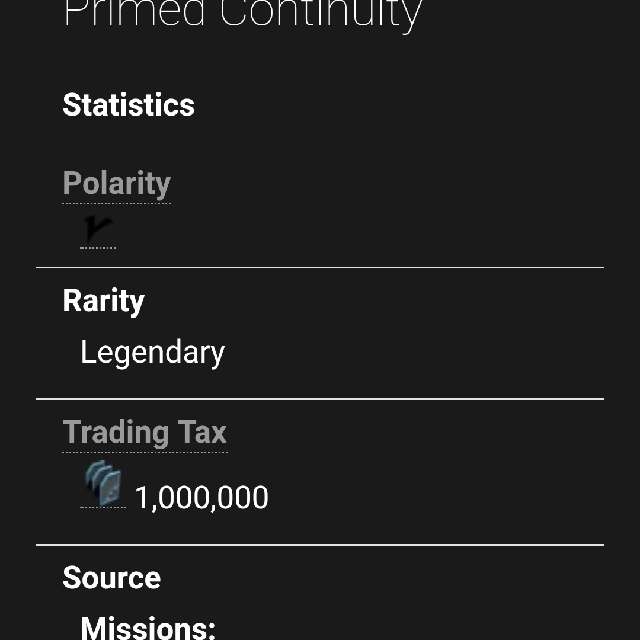Click the divider line above Trading Tax
Image resolution: width=640 pixels, height=640 pixels.
coord(320,399)
